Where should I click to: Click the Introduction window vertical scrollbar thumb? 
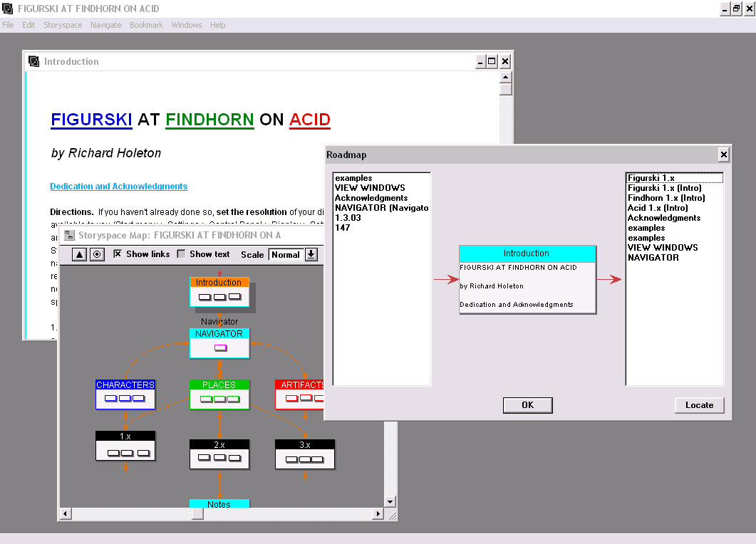(x=505, y=89)
